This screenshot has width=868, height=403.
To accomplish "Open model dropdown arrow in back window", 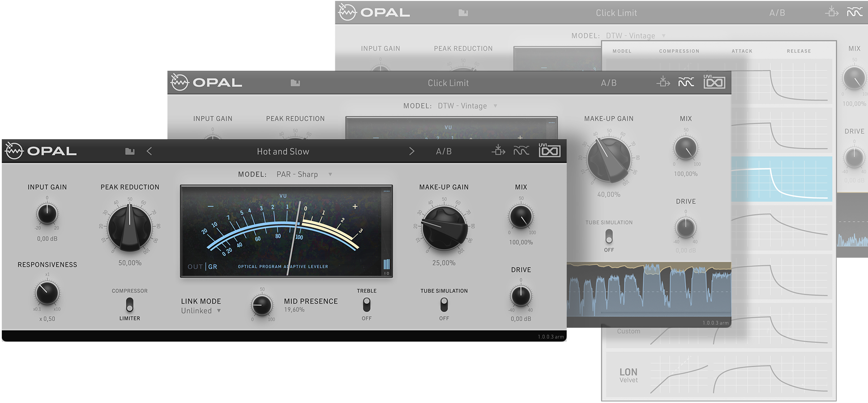I will pyautogui.click(x=663, y=36).
